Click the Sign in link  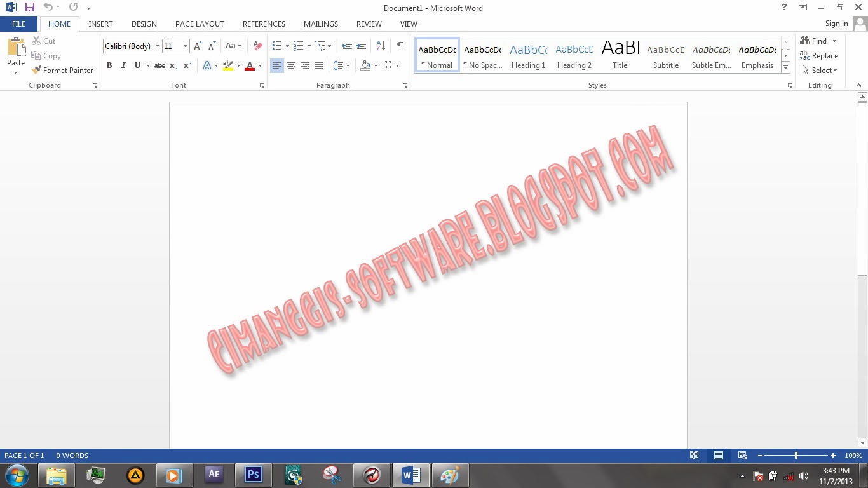tap(836, 24)
